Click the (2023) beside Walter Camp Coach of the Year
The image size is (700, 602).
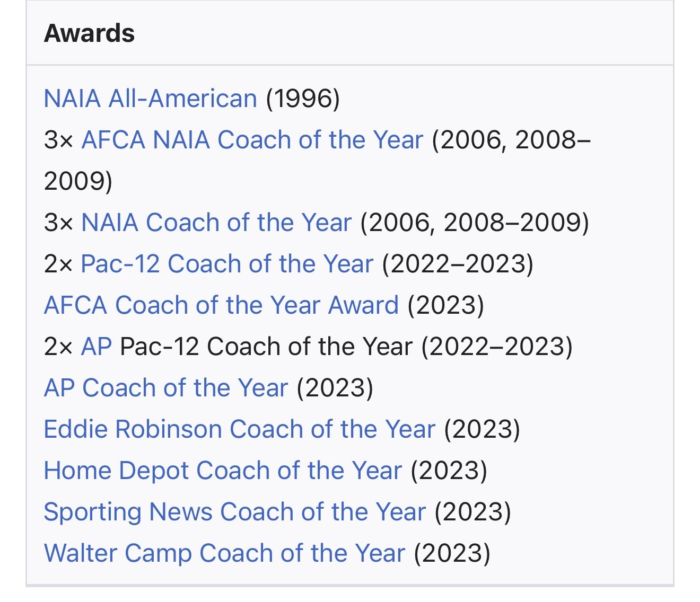tap(452, 553)
